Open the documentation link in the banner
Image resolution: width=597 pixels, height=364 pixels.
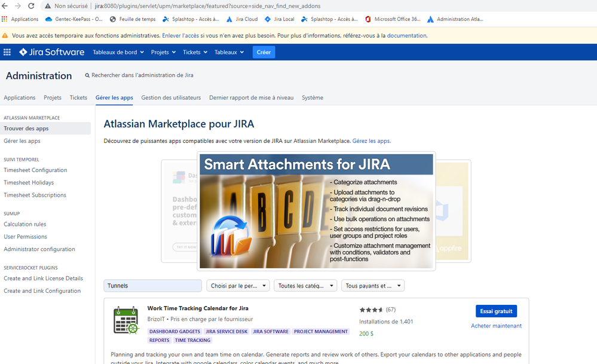tap(406, 35)
